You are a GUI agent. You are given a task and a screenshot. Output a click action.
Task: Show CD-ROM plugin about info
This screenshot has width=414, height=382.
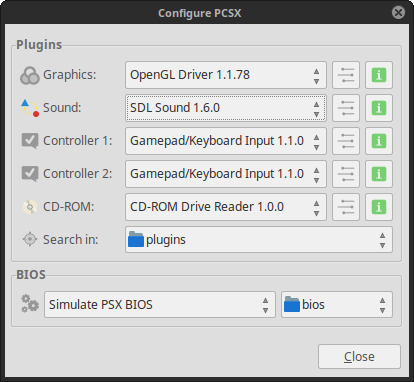(x=379, y=207)
